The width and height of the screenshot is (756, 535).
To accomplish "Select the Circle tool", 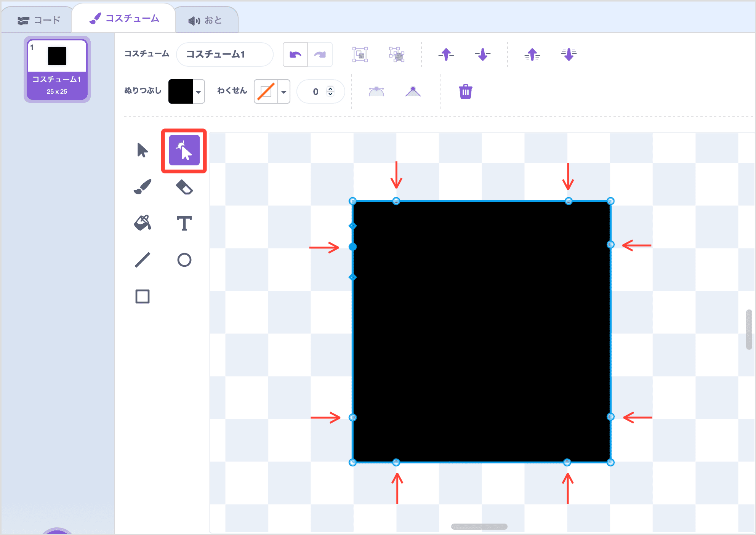I will pos(184,260).
